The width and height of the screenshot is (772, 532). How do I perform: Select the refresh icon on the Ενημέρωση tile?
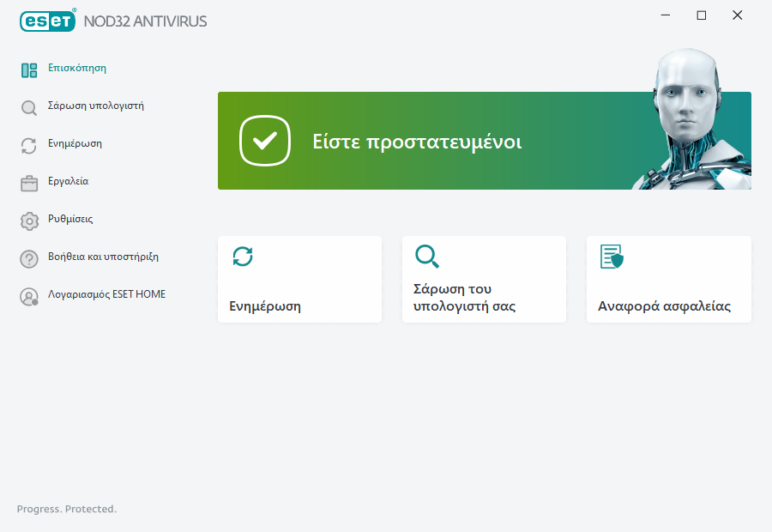click(x=243, y=256)
